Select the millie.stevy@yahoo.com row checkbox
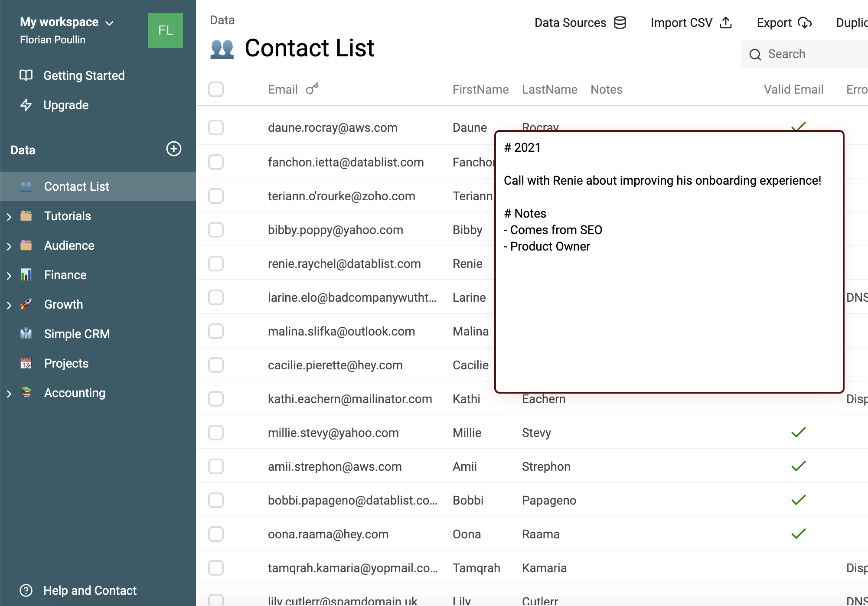This screenshot has height=606, width=868. [216, 433]
